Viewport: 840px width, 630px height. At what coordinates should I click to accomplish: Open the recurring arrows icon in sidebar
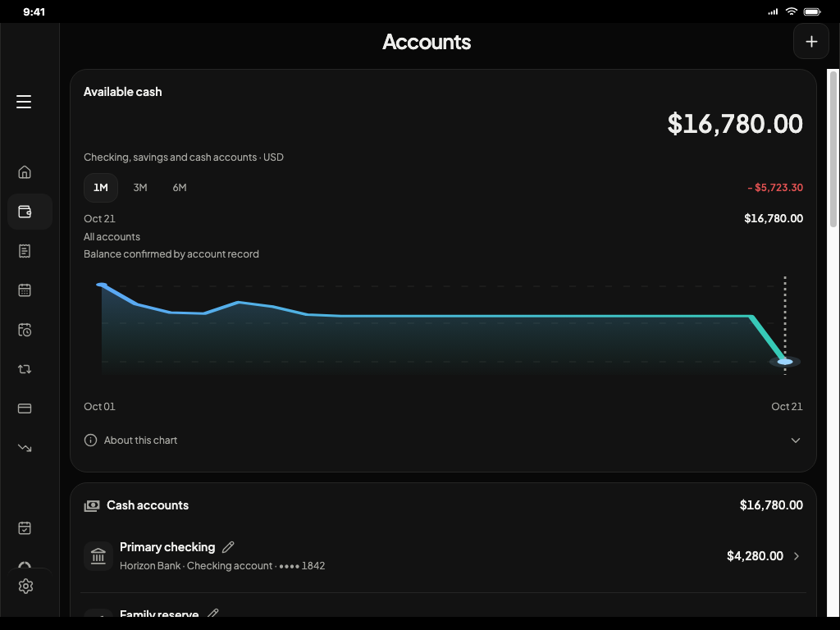(25, 369)
